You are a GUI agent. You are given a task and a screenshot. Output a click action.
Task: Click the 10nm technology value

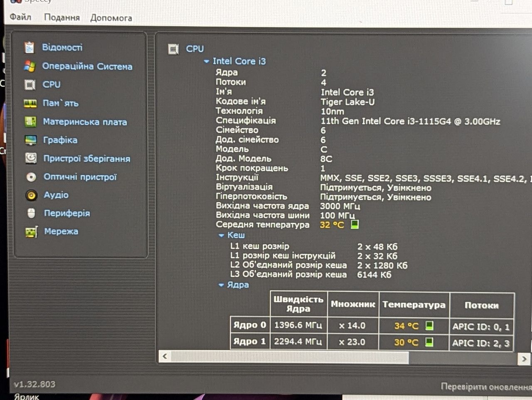point(332,111)
